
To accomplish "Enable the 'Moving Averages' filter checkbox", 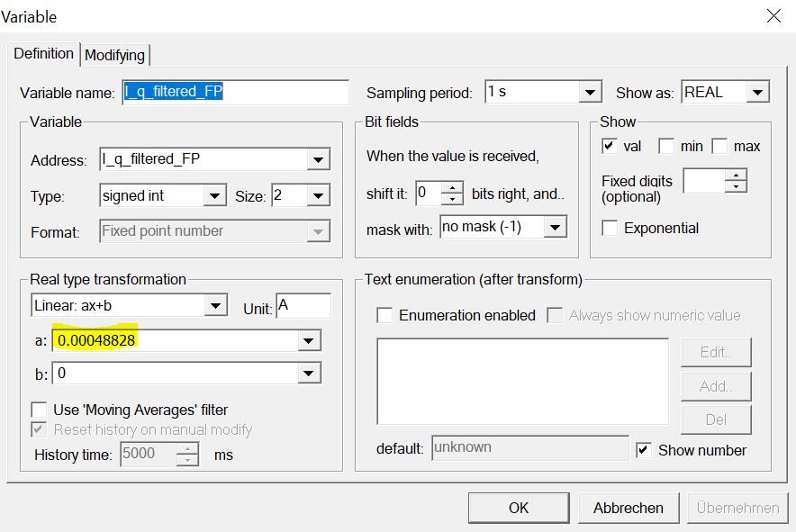I will (x=40, y=410).
